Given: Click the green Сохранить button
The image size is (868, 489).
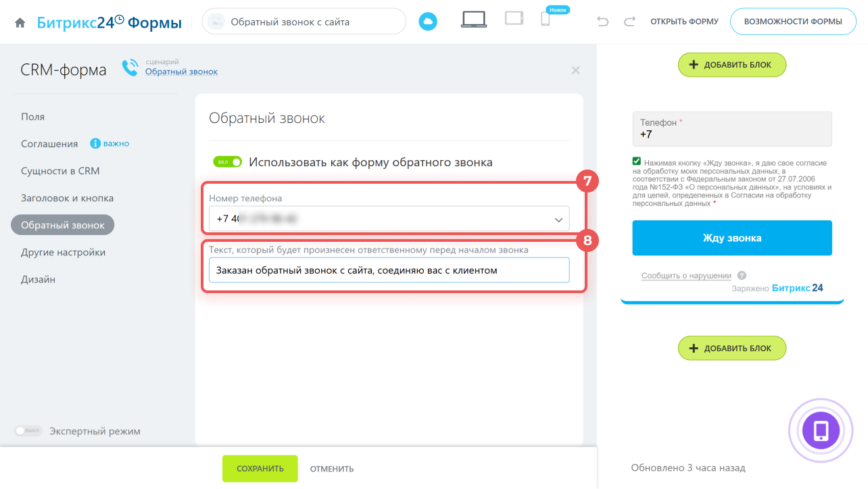Looking at the screenshot, I should click(x=260, y=469).
